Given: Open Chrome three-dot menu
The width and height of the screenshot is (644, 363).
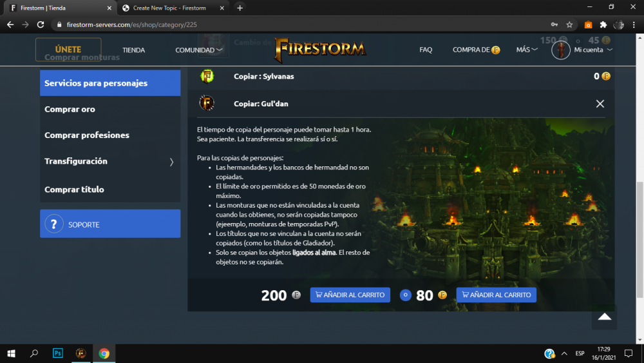Looking at the screenshot, I should [634, 25].
